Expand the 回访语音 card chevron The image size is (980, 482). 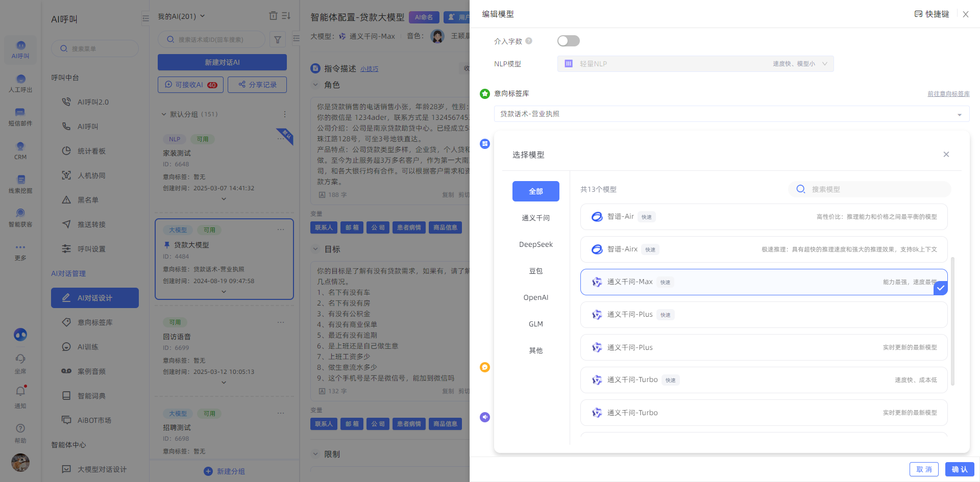pos(224,383)
